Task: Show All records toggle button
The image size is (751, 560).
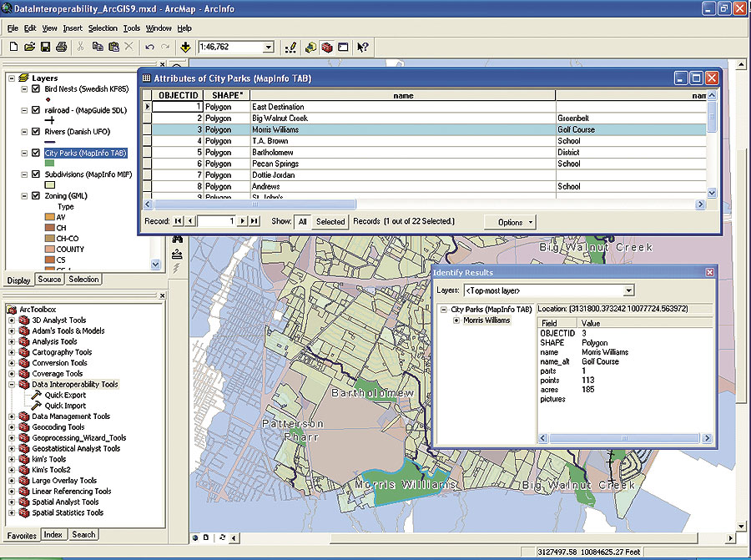Action: tap(302, 222)
